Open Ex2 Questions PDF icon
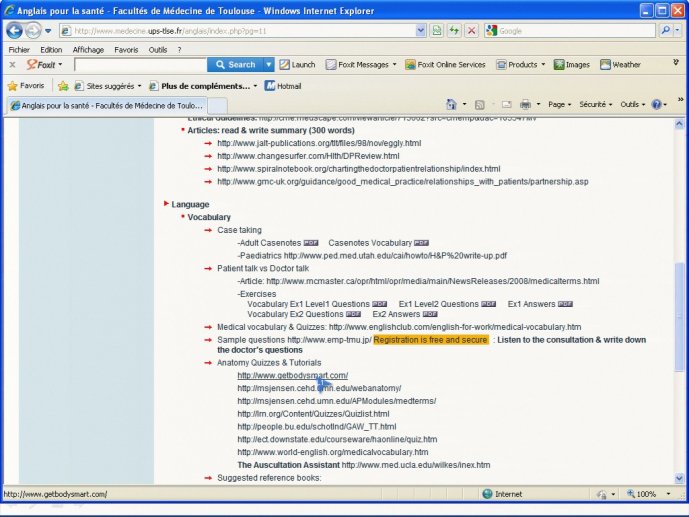 (353, 314)
